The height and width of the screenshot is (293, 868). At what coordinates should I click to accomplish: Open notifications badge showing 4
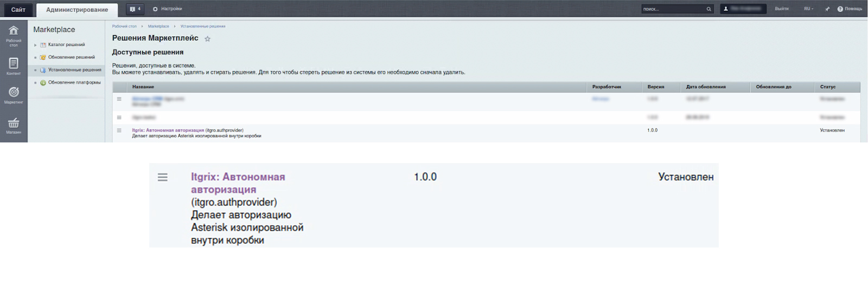135,9
